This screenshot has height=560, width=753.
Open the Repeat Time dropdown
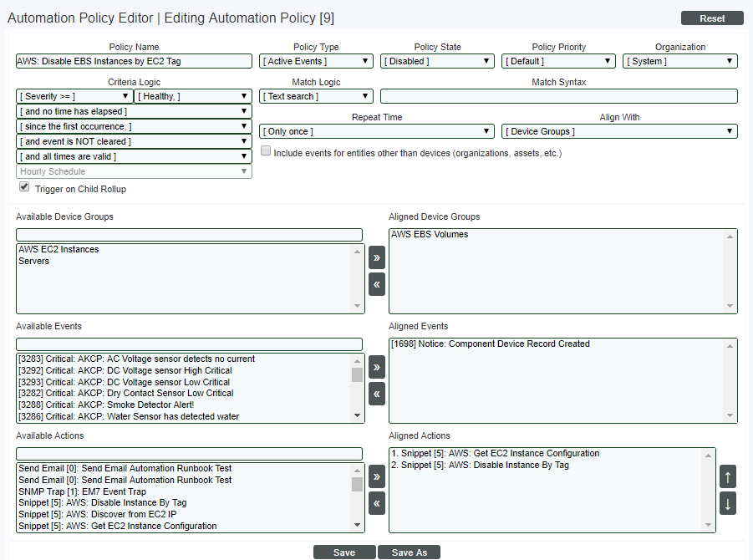pos(376,131)
